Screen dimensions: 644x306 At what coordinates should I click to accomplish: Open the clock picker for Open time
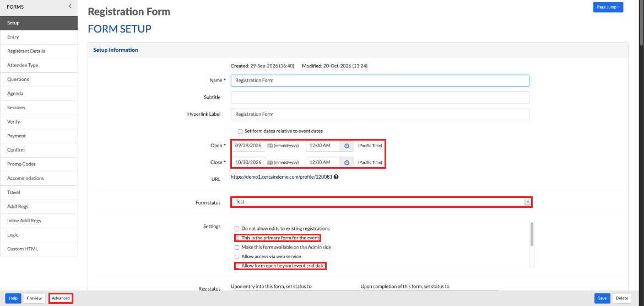point(346,146)
